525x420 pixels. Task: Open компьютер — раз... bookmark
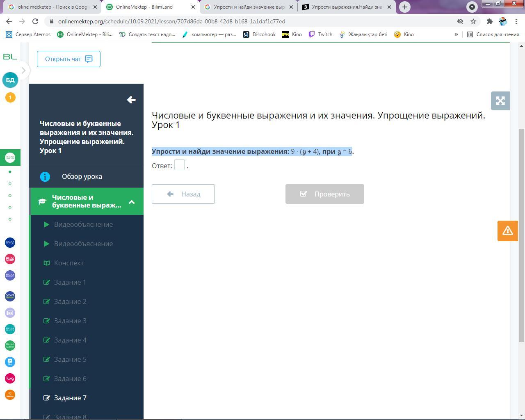pyautogui.click(x=209, y=34)
